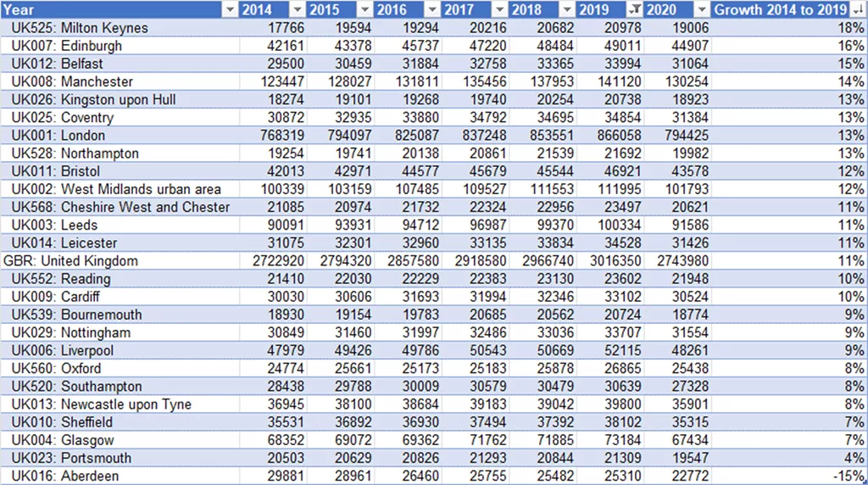868x485 pixels.
Task: Open the 2019 column's active filter button
Action: click(634, 10)
